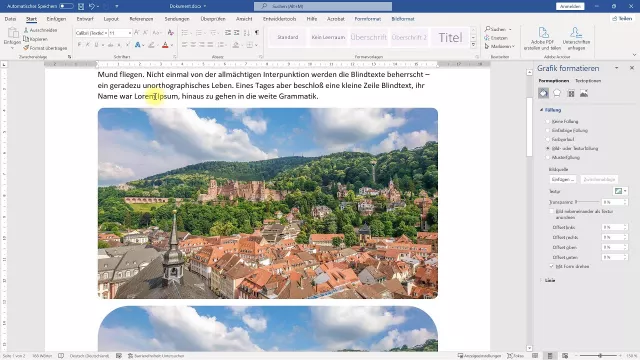Open the font name dropdown
The image size is (640, 360).
pyautogui.click(x=106, y=33)
